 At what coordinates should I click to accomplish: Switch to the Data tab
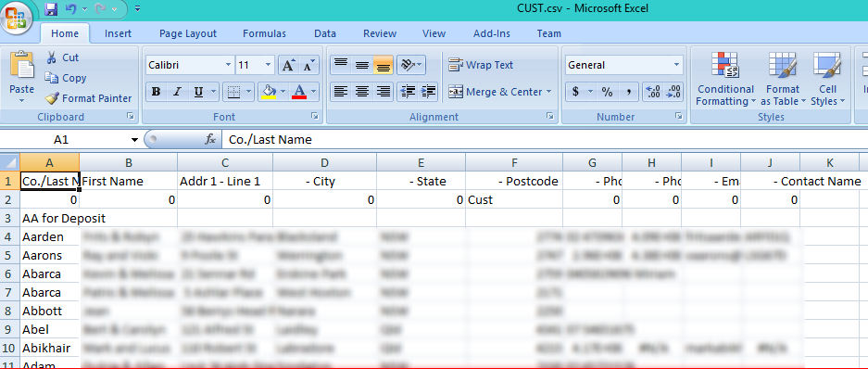325,33
